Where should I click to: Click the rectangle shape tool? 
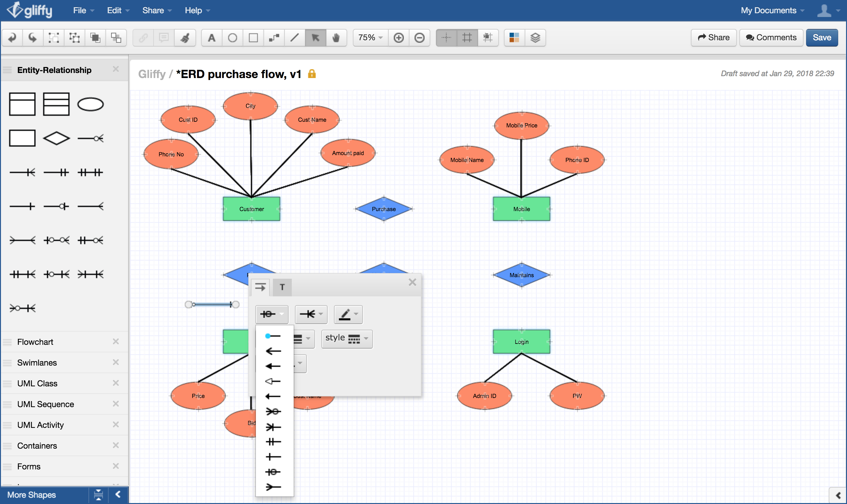coord(252,37)
